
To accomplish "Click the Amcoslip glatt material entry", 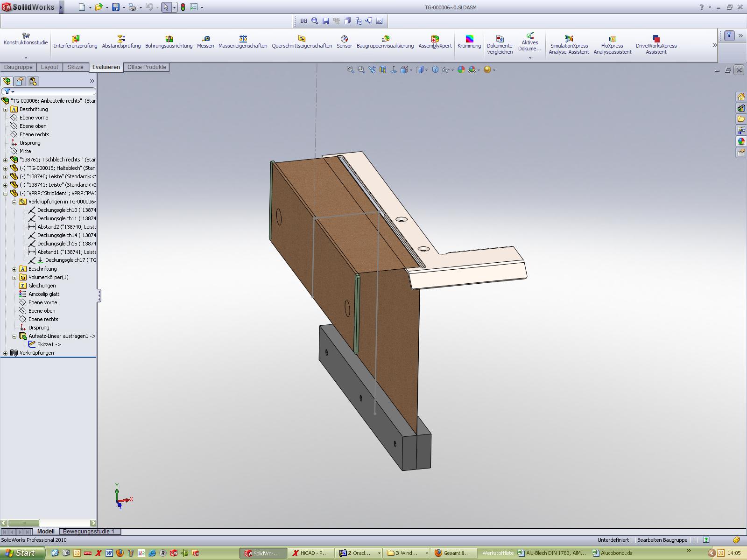I will click(x=44, y=294).
